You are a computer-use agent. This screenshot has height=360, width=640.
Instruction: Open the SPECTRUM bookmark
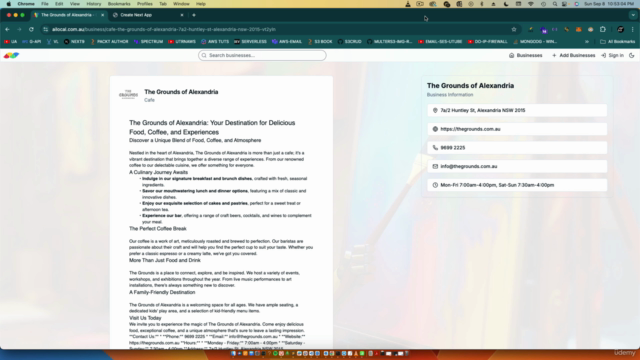pyautogui.click(x=148, y=42)
